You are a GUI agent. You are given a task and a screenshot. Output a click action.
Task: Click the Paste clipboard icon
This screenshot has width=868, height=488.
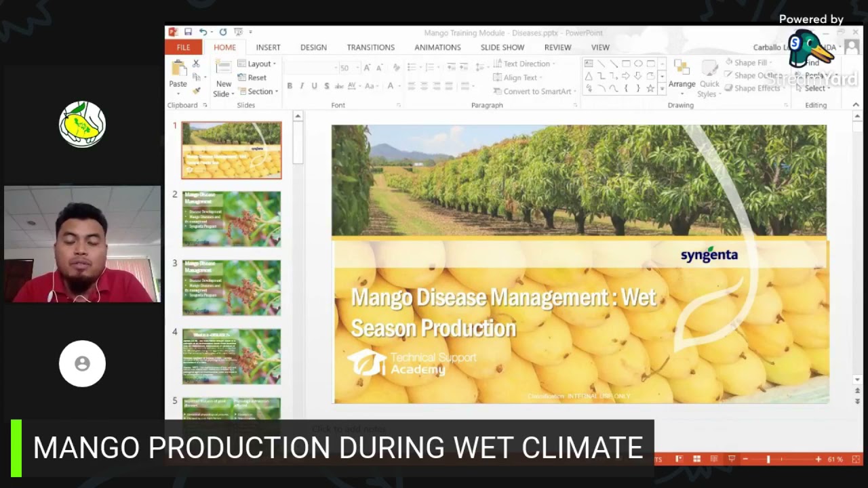tap(178, 68)
